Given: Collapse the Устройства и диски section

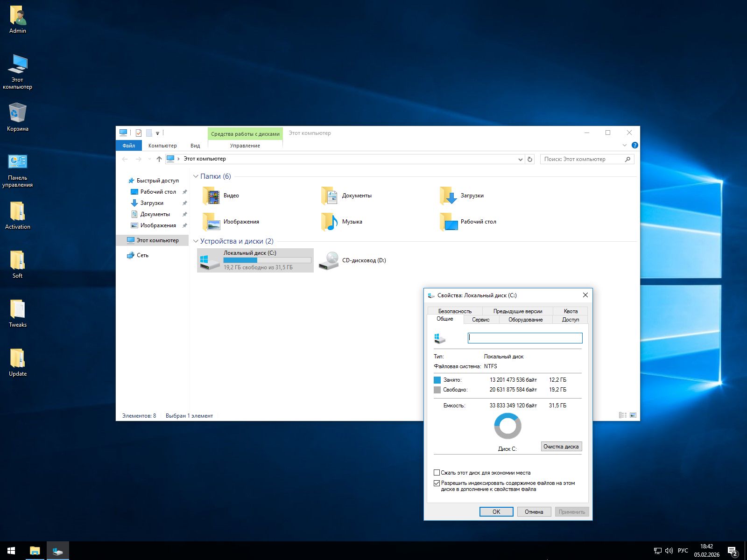Looking at the screenshot, I should coord(196,241).
